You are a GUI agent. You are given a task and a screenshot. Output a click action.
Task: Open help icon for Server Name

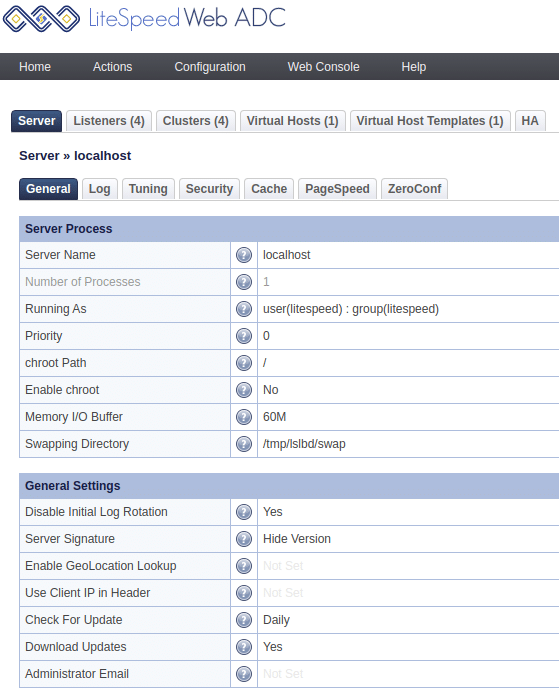[244, 255]
